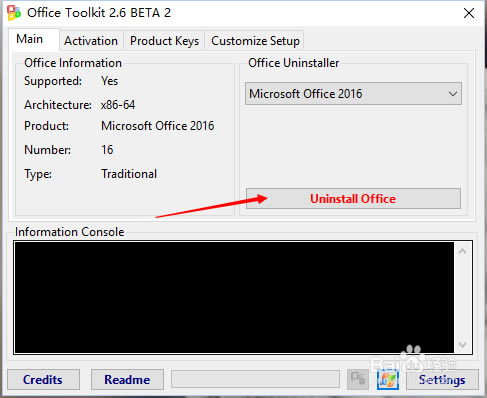Click the console scrollbar down arrow
This screenshot has width=487, height=398.
(462, 344)
